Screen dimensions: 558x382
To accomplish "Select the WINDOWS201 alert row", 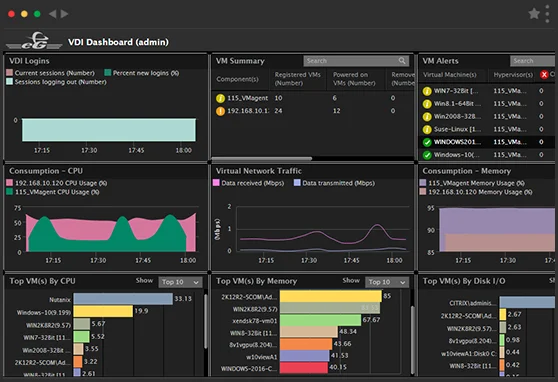I will [x=487, y=142].
